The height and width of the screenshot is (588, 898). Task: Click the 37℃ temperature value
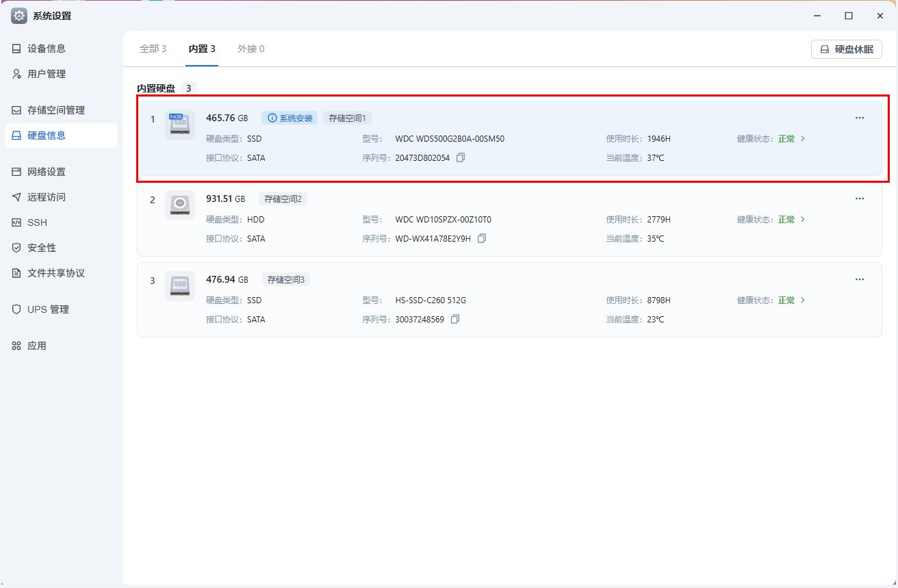click(x=656, y=157)
